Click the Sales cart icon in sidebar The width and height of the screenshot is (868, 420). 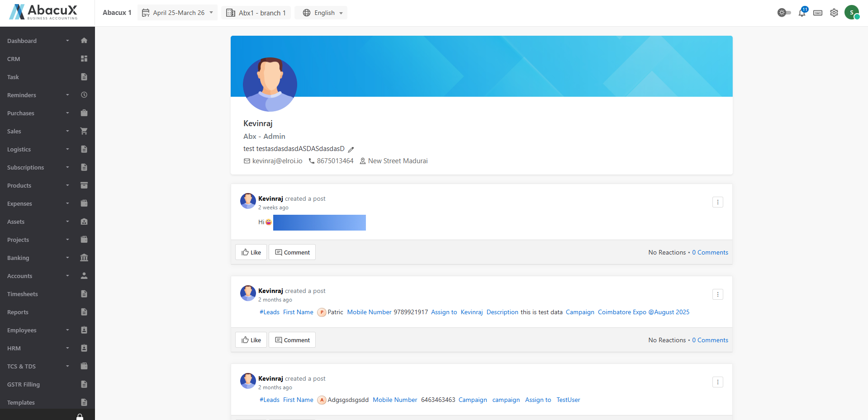point(84,131)
